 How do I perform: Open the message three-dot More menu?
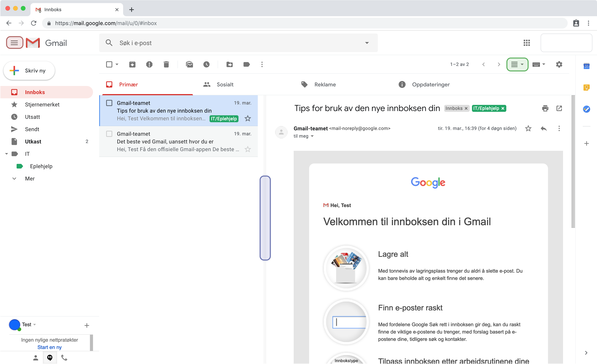(559, 128)
